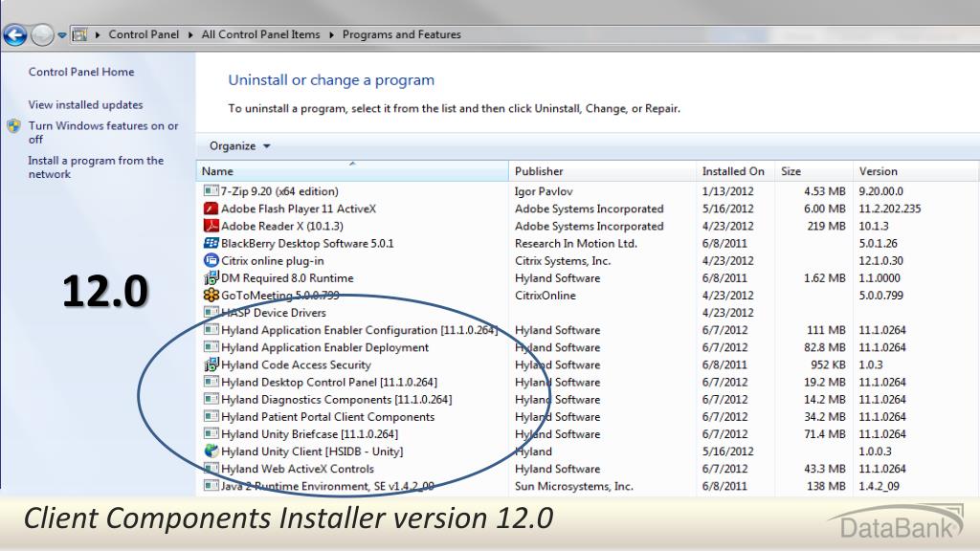Image resolution: width=980 pixels, height=551 pixels.
Task: Click the Forward navigation arrow button
Action: click(42, 35)
